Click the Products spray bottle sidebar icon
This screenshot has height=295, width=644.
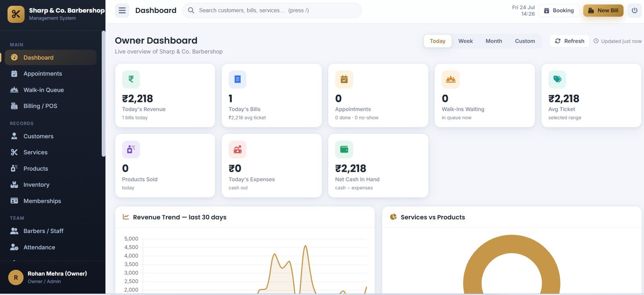(x=14, y=168)
